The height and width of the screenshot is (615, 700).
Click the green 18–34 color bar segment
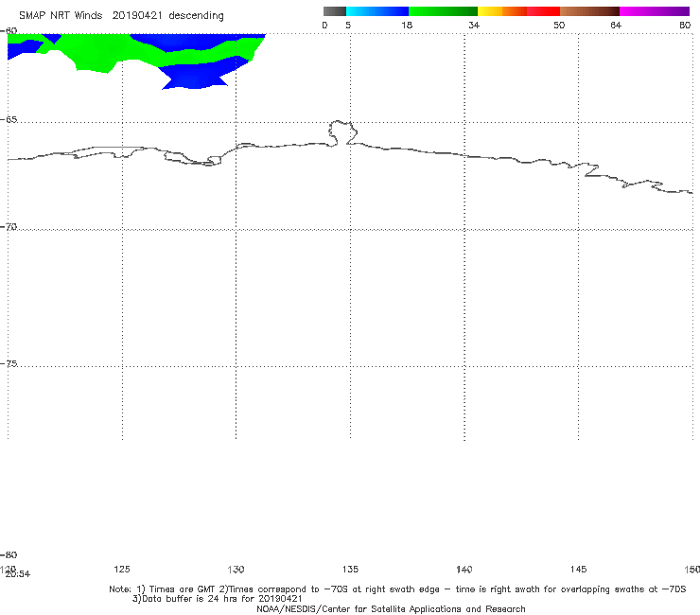[x=443, y=11]
